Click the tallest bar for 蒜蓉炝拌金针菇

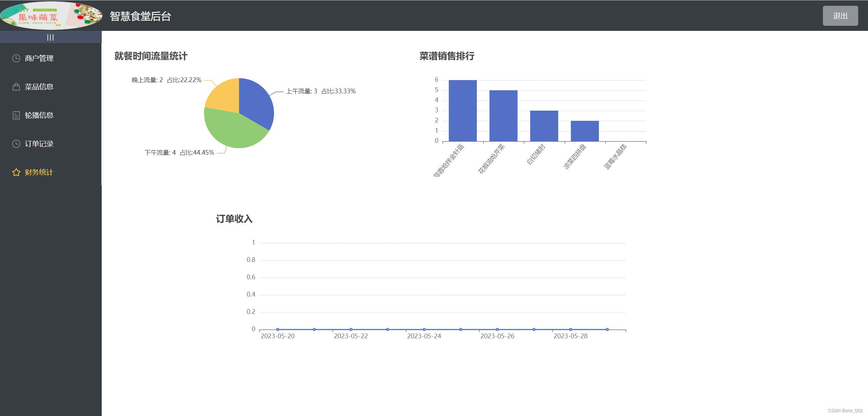click(462, 111)
